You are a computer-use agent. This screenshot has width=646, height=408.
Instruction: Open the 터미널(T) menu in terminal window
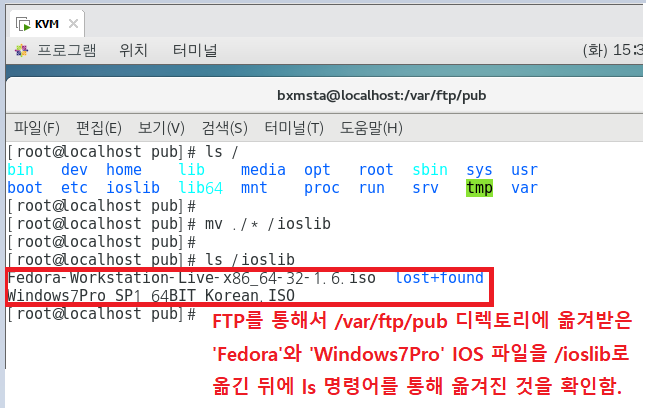294,128
